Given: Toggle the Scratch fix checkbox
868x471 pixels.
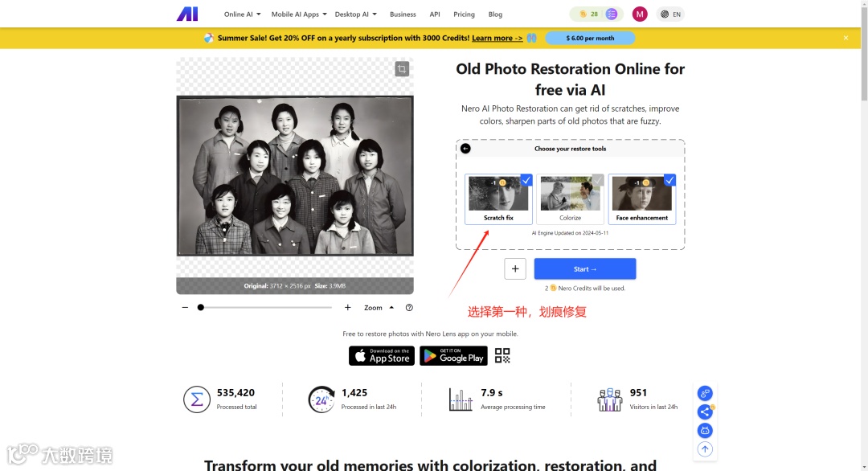Looking at the screenshot, I should click(x=526, y=180).
